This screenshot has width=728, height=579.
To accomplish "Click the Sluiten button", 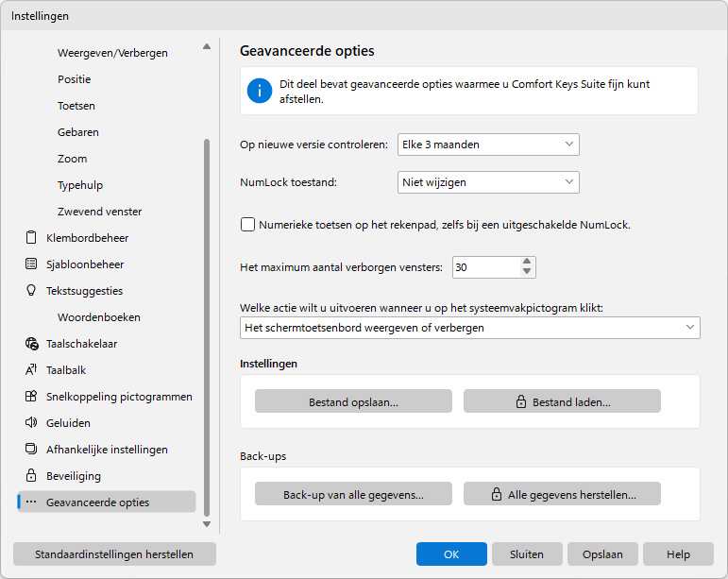I will coord(527,554).
